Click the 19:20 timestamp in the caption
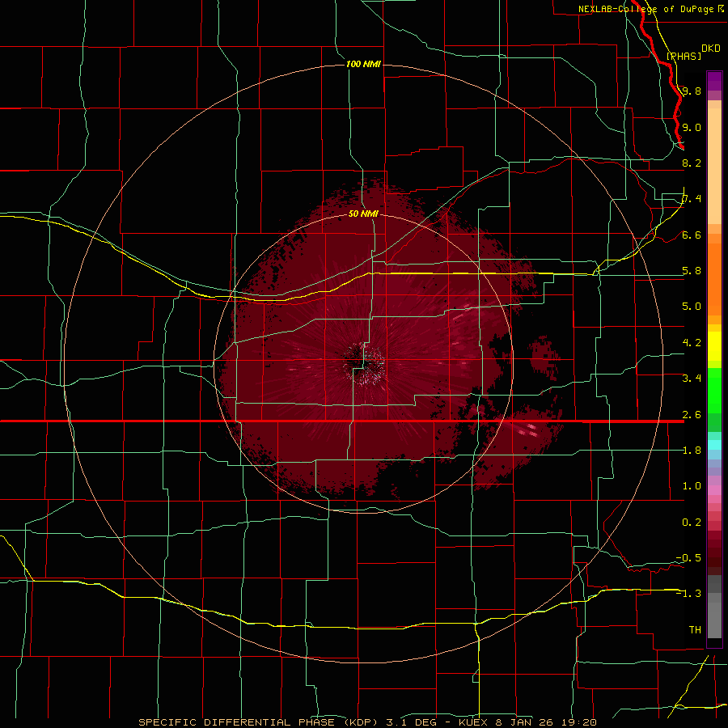 (581, 722)
